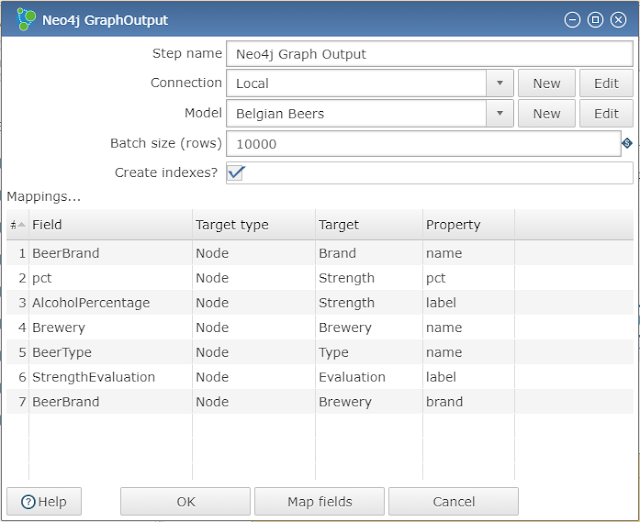Close the Neo4j GraphOutput dialog
The width and height of the screenshot is (640, 522).
tap(617, 20)
